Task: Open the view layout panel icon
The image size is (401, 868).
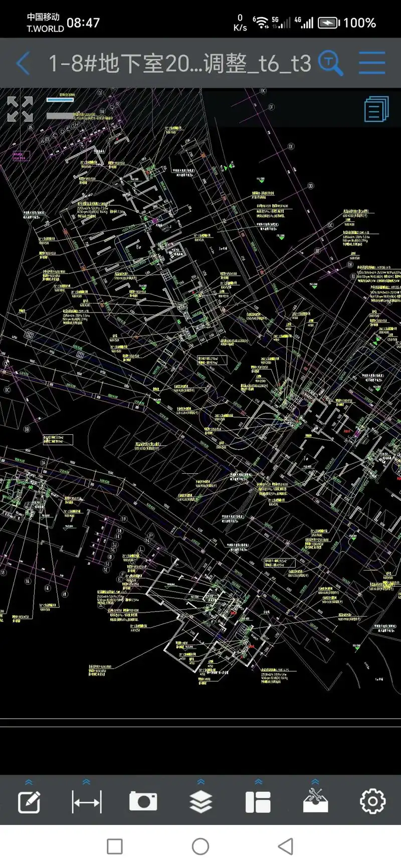Action: pyautogui.click(x=258, y=802)
